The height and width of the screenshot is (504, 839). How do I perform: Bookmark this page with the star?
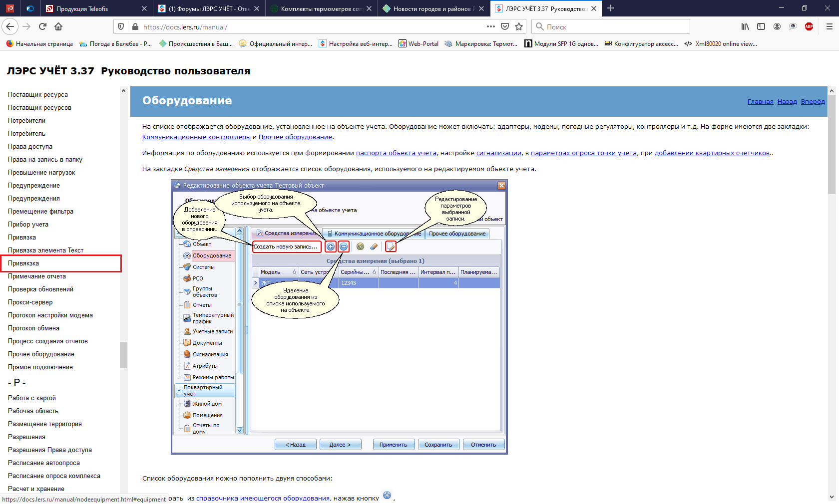[519, 26]
